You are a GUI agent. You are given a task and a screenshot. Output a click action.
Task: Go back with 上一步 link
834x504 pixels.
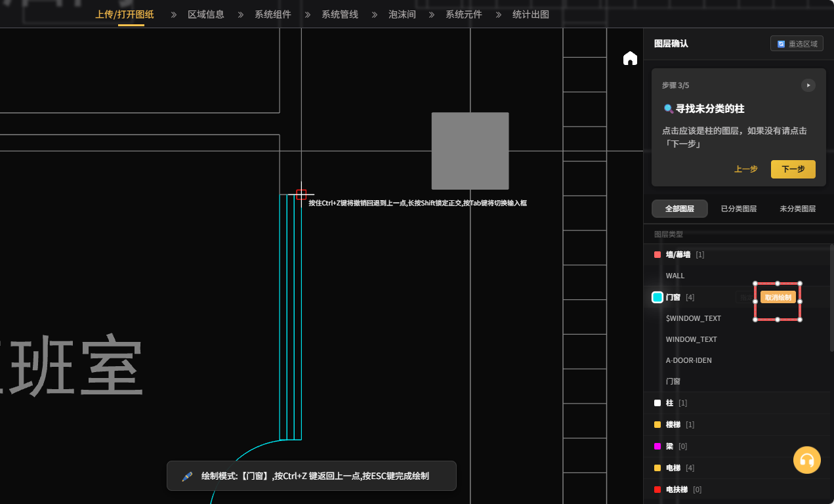745,169
